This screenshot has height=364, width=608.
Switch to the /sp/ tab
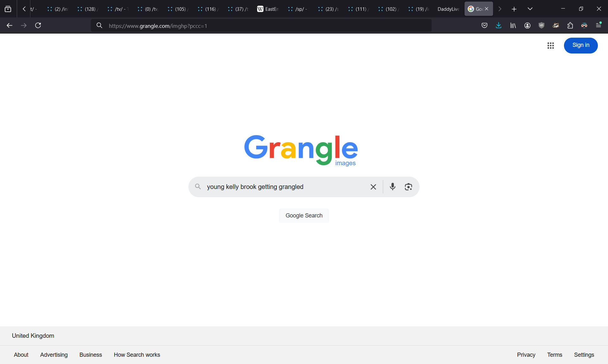(x=298, y=9)
